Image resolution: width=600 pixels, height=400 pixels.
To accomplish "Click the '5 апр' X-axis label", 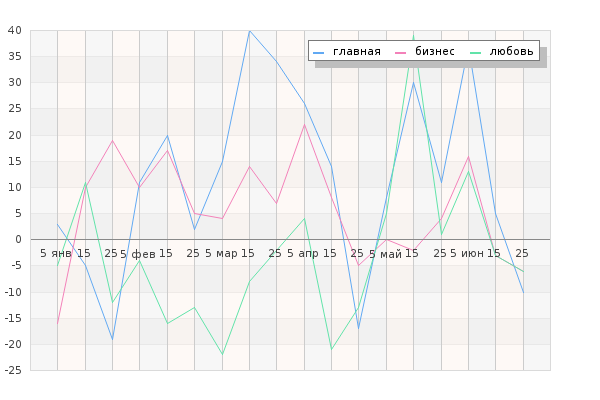I will (x=303, y=253).
